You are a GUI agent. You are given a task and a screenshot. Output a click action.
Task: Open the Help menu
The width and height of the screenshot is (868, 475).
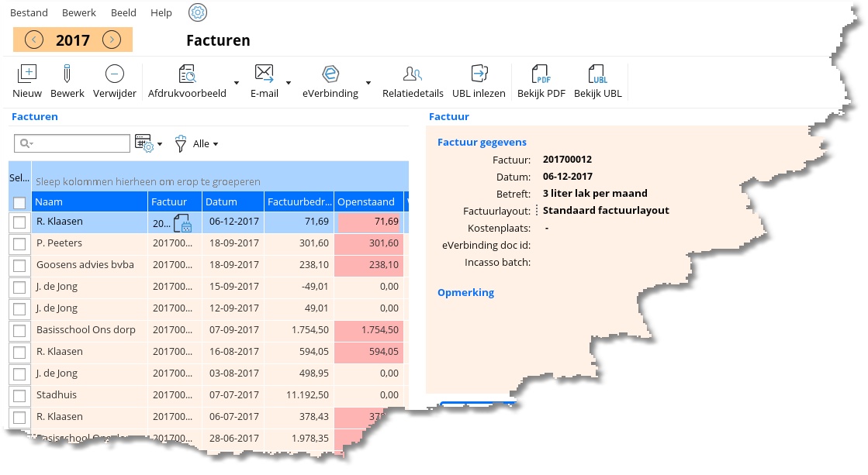161,12
